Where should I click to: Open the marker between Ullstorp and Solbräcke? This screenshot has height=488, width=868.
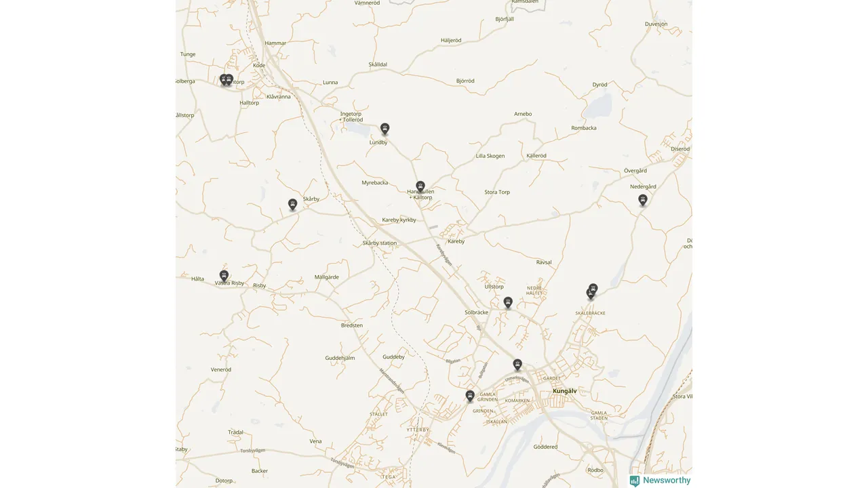(508, 302)
